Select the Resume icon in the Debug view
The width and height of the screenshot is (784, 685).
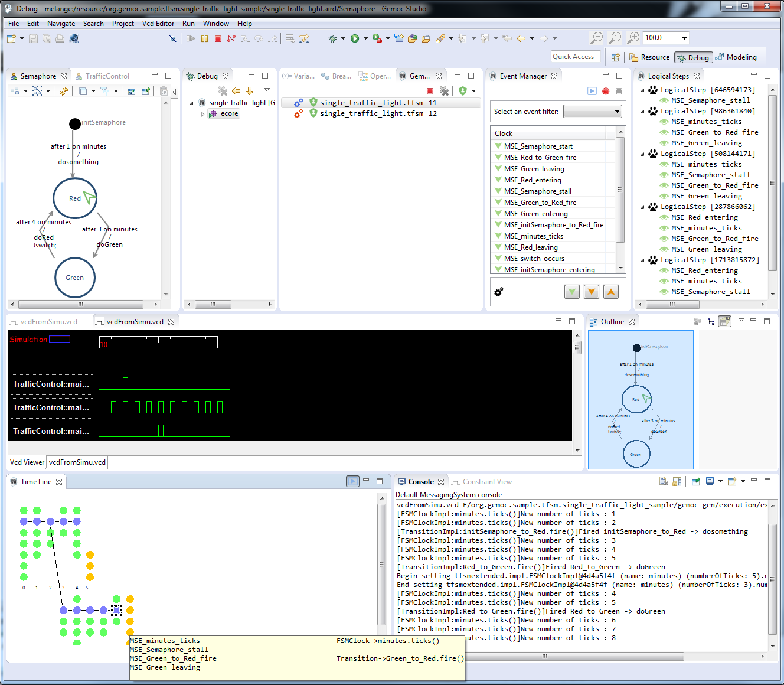click(x=191, y=38)
